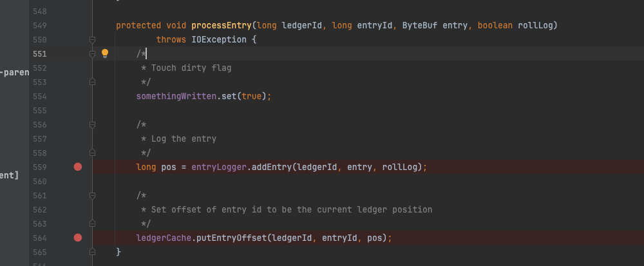Click the yellow lightbulb intention icon
The height and width of the screenshot is (266, 644).
click(x=105, y=53)
